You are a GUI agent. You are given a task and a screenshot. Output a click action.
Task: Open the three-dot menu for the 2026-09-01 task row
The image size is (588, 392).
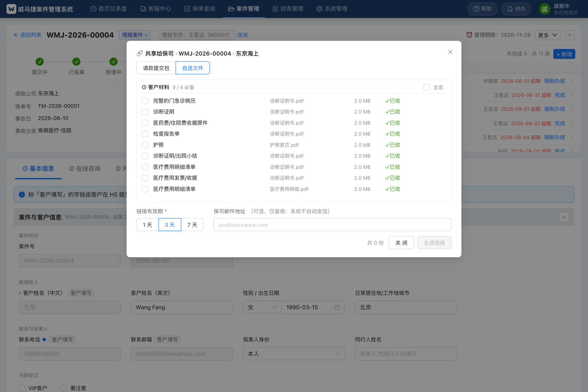572,109
